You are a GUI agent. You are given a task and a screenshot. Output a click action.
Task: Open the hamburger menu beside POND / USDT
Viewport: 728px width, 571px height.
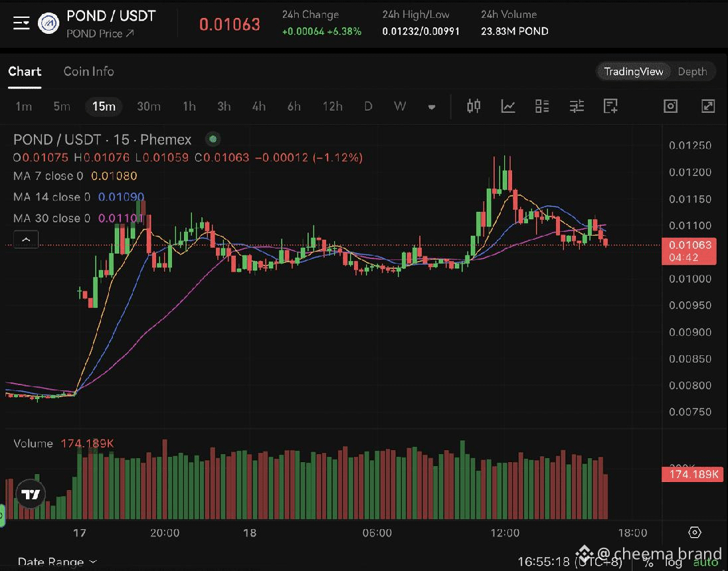21,23
